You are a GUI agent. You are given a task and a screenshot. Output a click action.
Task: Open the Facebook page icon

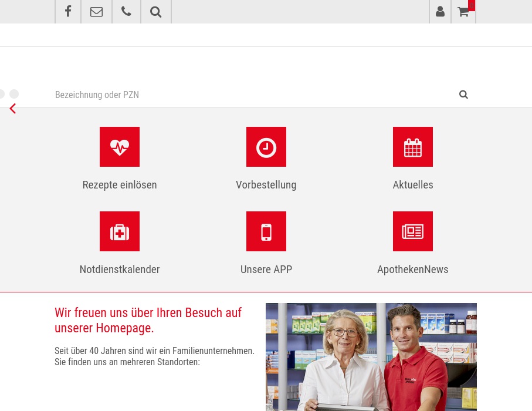[x=67, y=12]
